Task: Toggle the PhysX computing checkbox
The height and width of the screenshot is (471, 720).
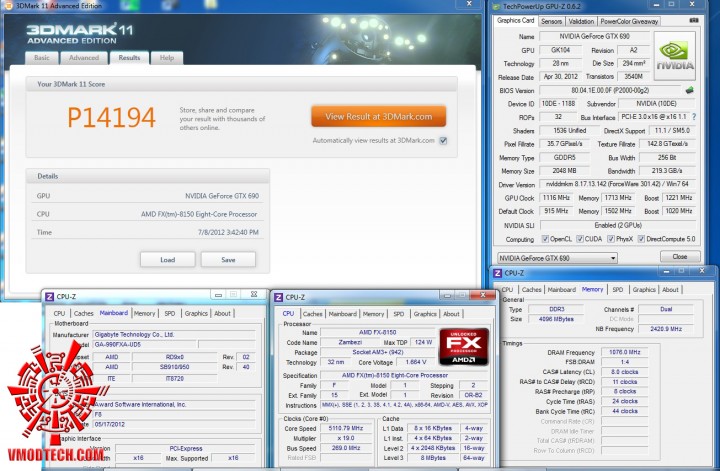Action: pos(611,239)
